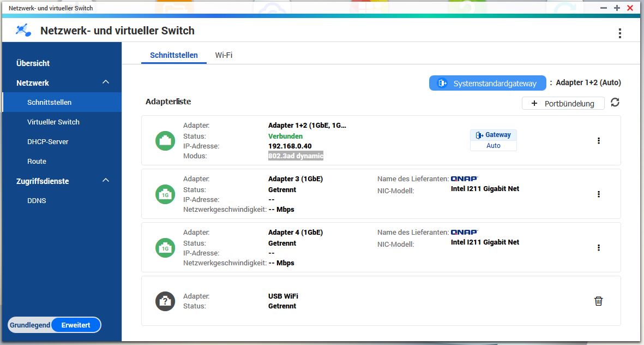Click the Getrennt status for USB WiFi
Screen dimensions: 644x345
[282, 306]
